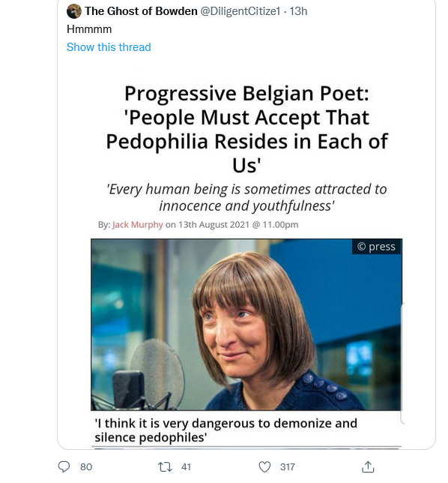Click Show this thread link

tap(109, 47)
